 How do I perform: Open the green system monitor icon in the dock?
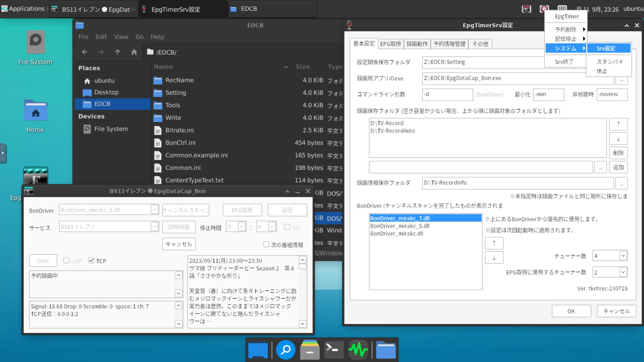click(358, 350)
